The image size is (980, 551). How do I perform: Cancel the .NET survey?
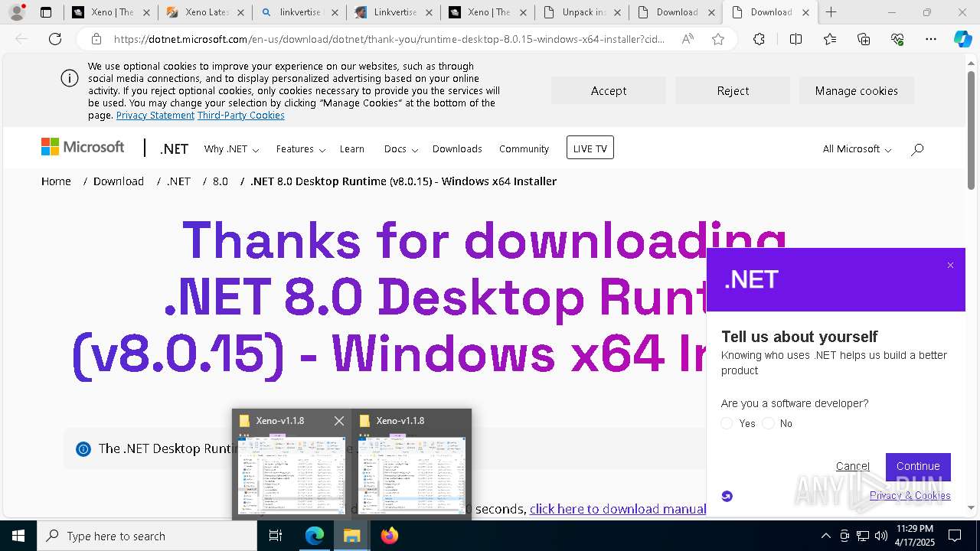[x=853, y=466]
